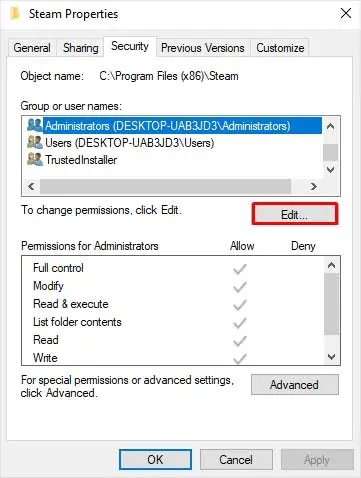Click permissions list scroll down arrow
The height and width of the screenshot is (478, 361).
(x=331, y=357)
